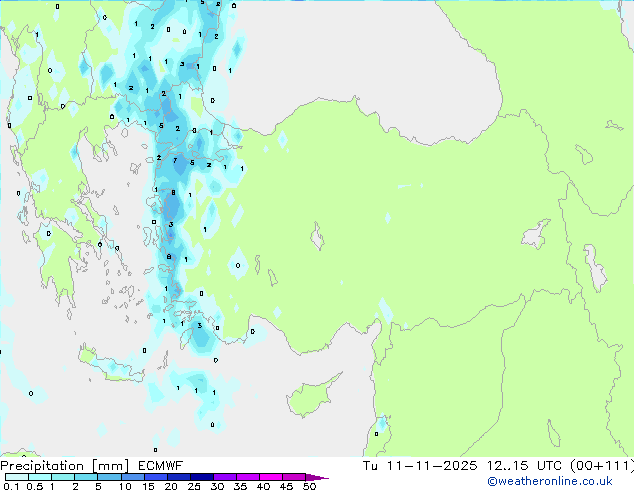This screenshot has height=490, width=634.
Task: Click the 'Precipitation [mm]' title text
Action: pos(65,466)
